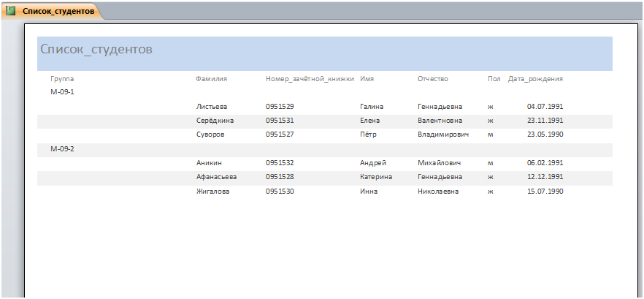The height and width of the screenshot is (299, 644).
Task: Click the Номер_зачётной_книжки column header
Action: click(x=310, y=79)
